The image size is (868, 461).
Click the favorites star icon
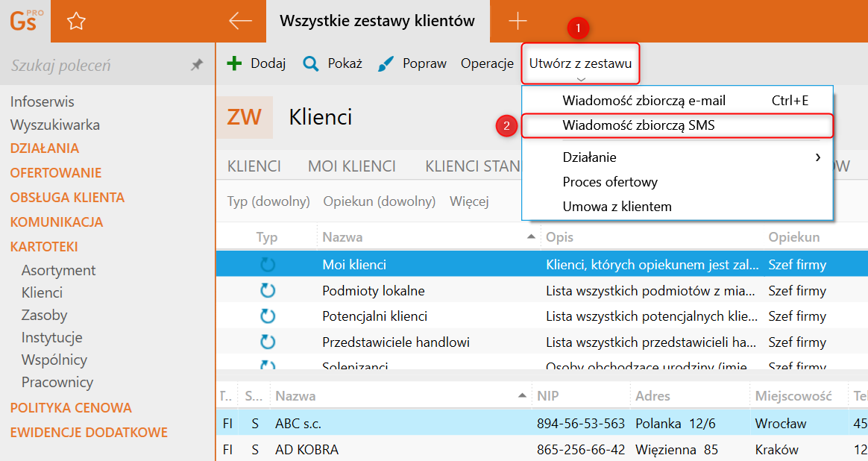tap(76, 22)
